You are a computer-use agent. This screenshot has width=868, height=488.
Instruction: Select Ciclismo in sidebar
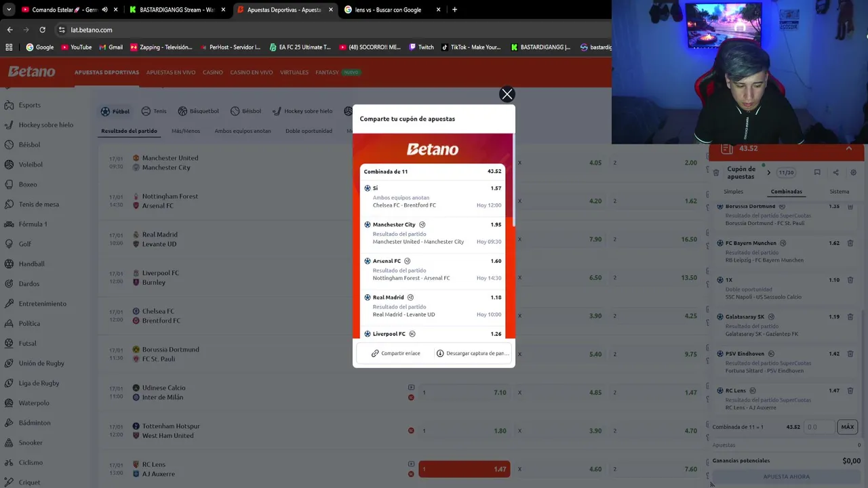click(31, 463)
